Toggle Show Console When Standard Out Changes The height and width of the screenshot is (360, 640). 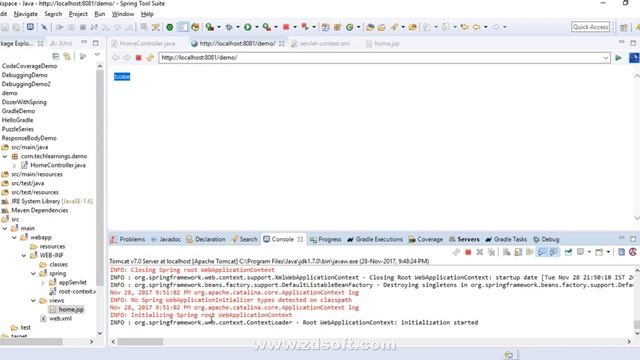(542, 252)
